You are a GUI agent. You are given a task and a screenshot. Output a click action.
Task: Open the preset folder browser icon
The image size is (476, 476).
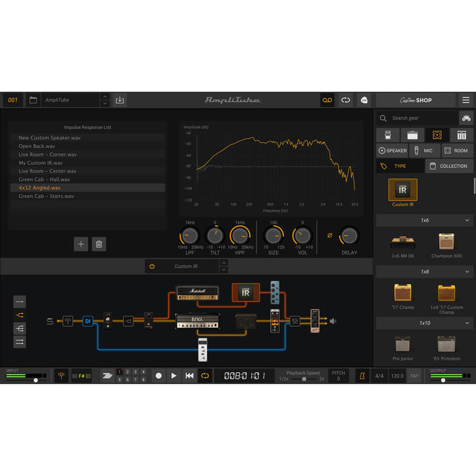click(x=33, y=100)
